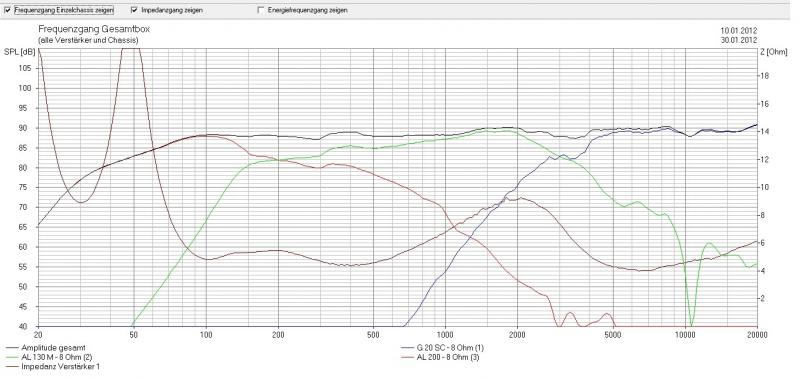Select the G 20 SC - 8 Ohm (1) legend entry
This screenshot has width=800, height=378.
[450, 347]
